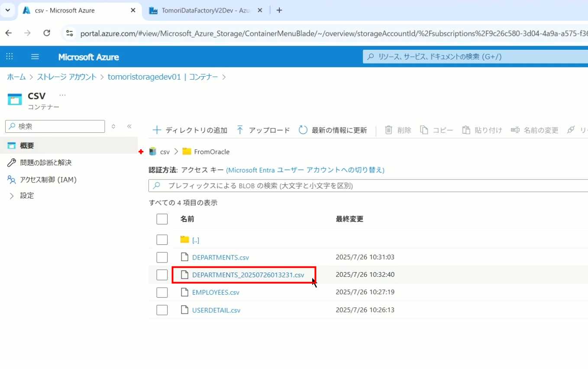This screenshot has width=588, height=369.
Task: Click the Microsoft Entra account switch link
Action: pos(305,170)
